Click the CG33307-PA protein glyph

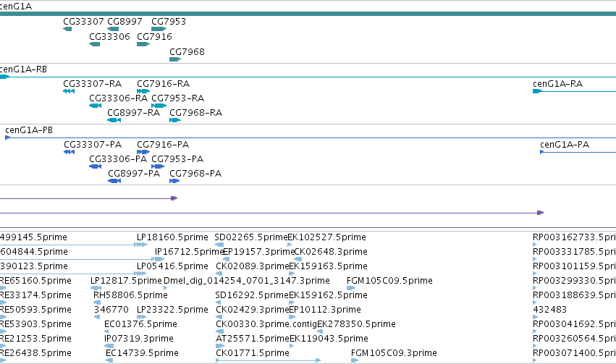click(69, 152)
